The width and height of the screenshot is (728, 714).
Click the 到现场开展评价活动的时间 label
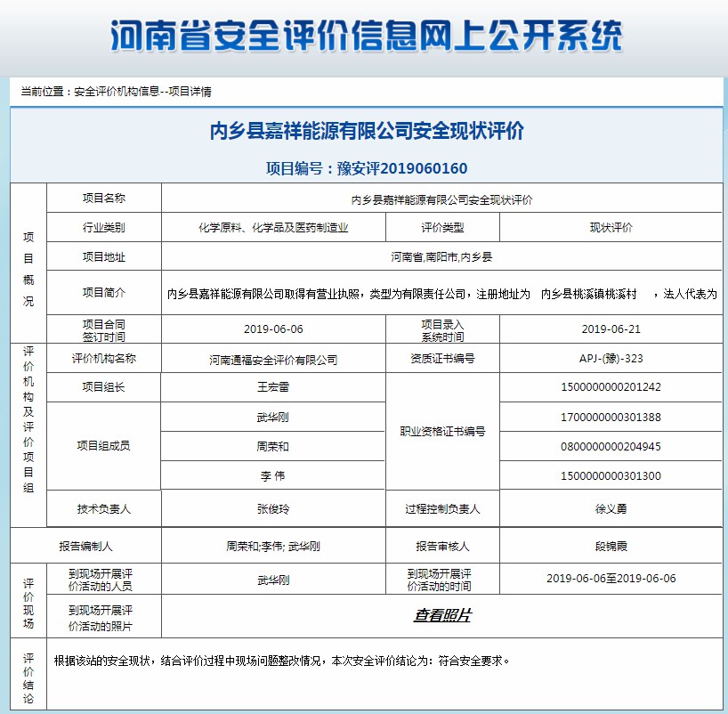click(x=440, y=580)
